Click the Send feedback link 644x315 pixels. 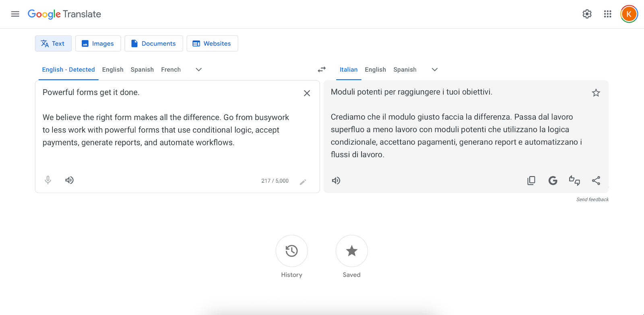tap(592, 200)
